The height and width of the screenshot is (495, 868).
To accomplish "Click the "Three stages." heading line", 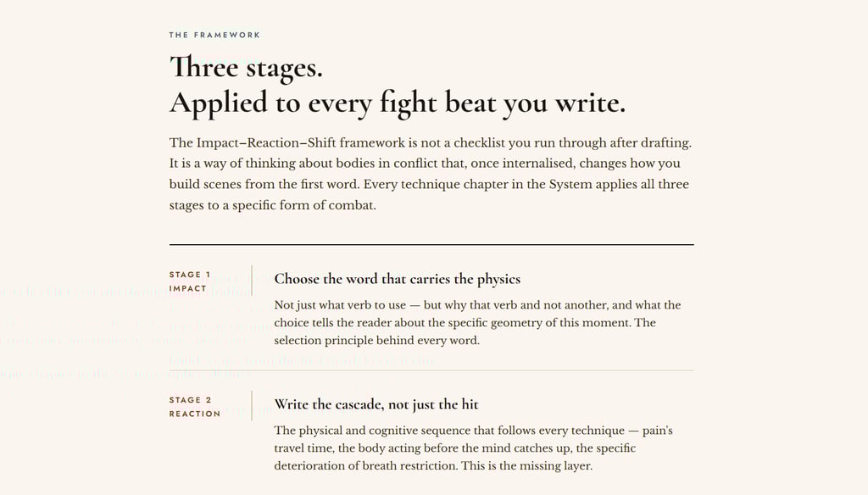I will [246, 68].
